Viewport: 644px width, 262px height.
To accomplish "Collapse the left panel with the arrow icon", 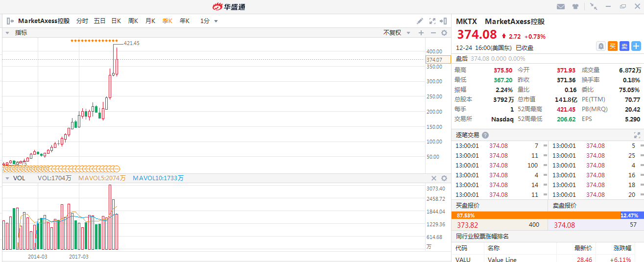I will (10, 21).
